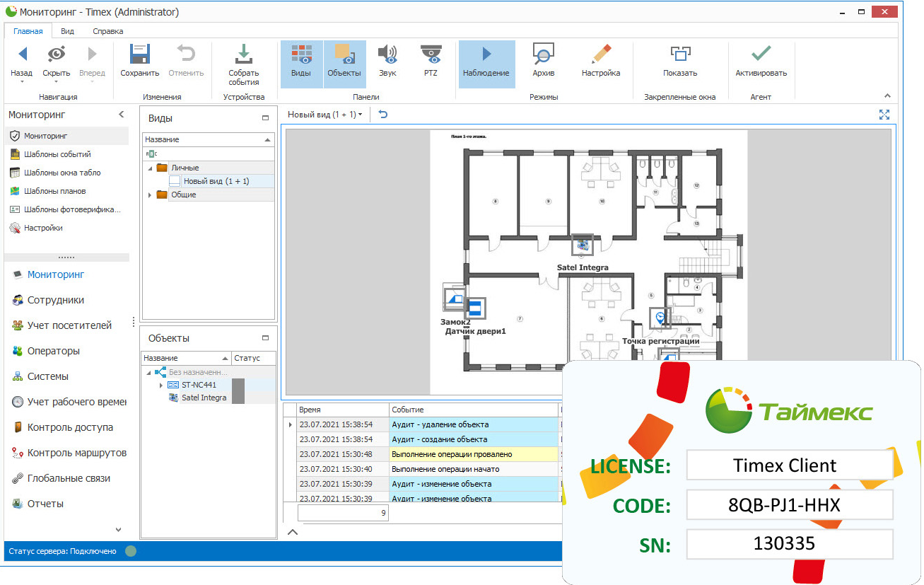Viewport: 924px width, 585px height.
Task: Open Settings mode (Настройка) pencil icon
Action: [x=601, y=55]
